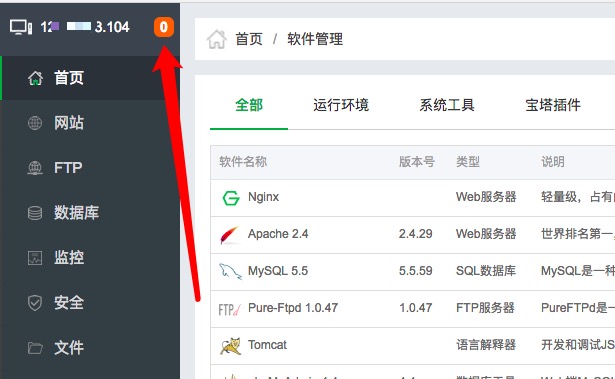615x379 pixels.
Task: Select the 全部 tab
Action: coord(249,105)
